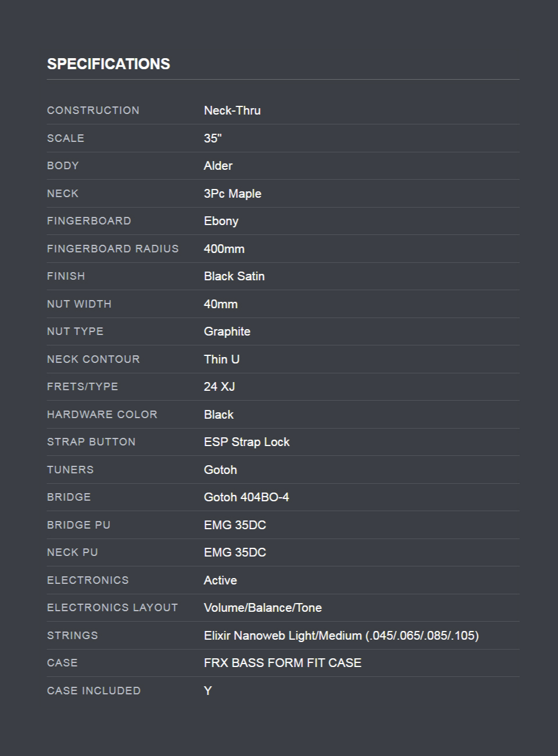Click the 400mm fingerboard radius value
Viewport: 558px width, 756px height.
point(224,249)
